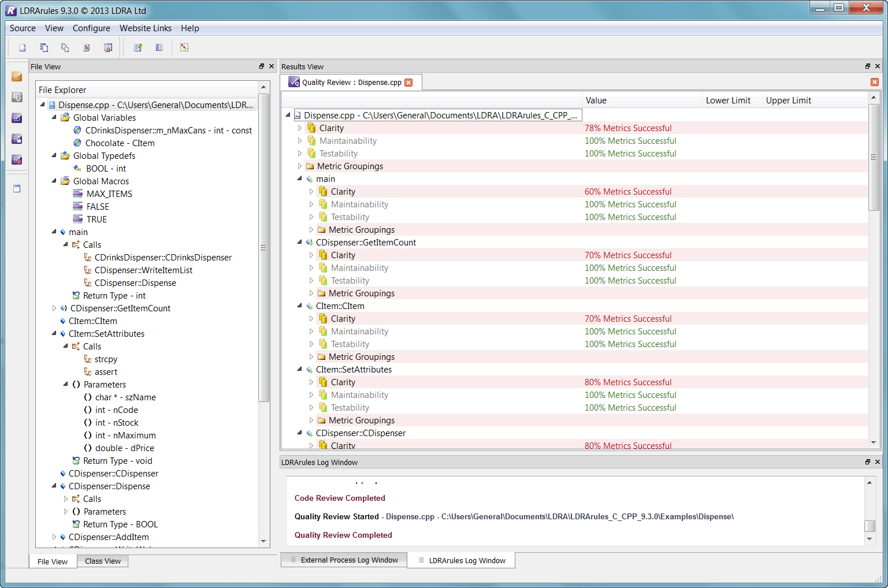
Task: Expand Maintainability under main in results
Action: [311, 204]
